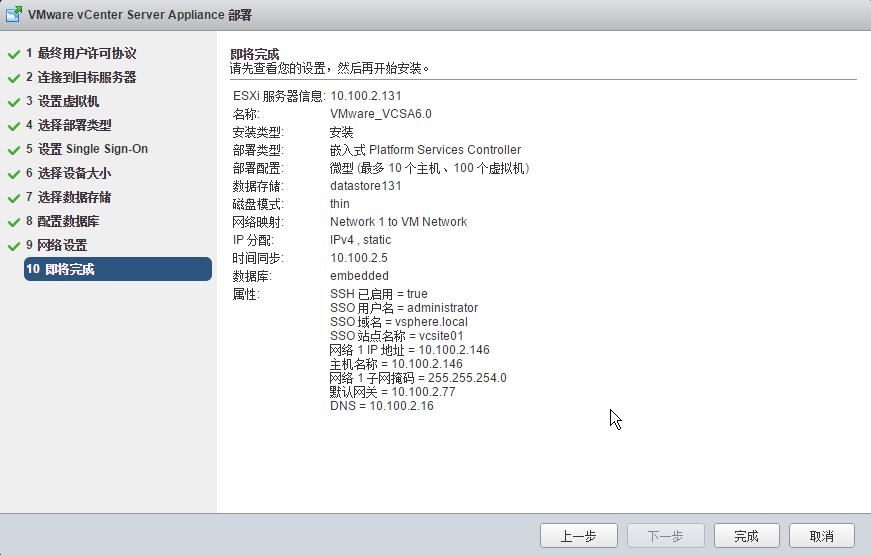Click the IPv4 , static value
The width and height of the screenshot is (871, 555).
tap(361, 240)
